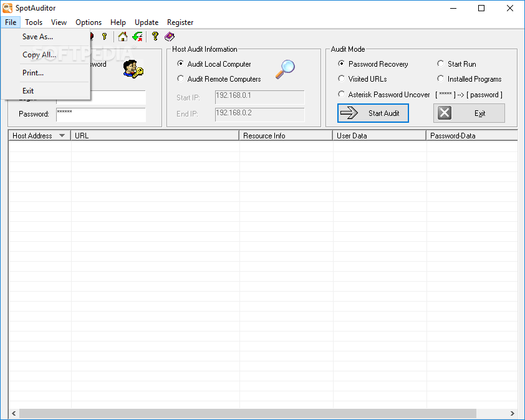Click the Password-Data column header
This screenshot has width=525, height=420.
point(472,136)
